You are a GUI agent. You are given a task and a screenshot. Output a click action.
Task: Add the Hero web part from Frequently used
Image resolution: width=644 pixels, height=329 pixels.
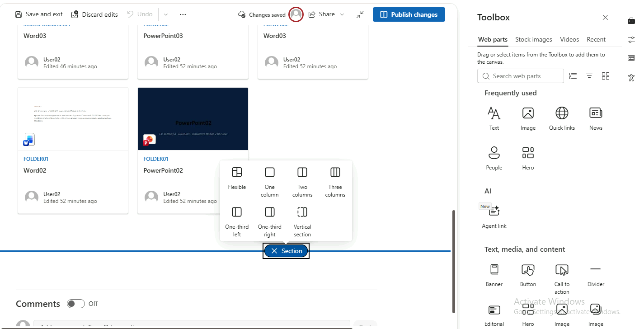pyautogui.click(x=528, y=158)
